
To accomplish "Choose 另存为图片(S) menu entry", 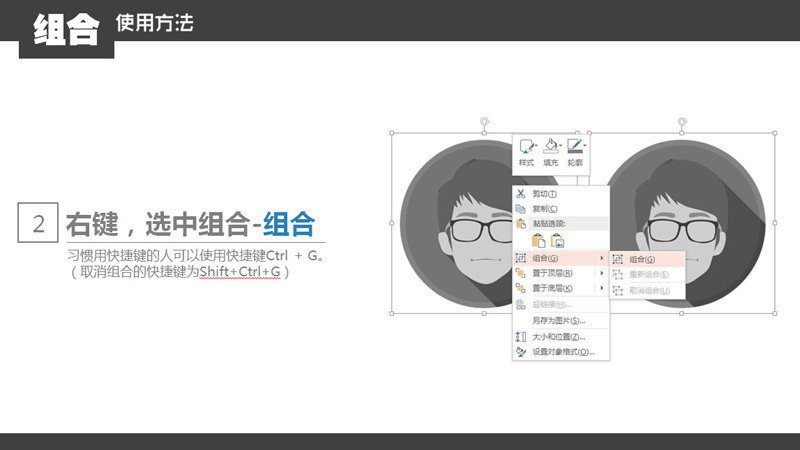I will coord(559,321).
